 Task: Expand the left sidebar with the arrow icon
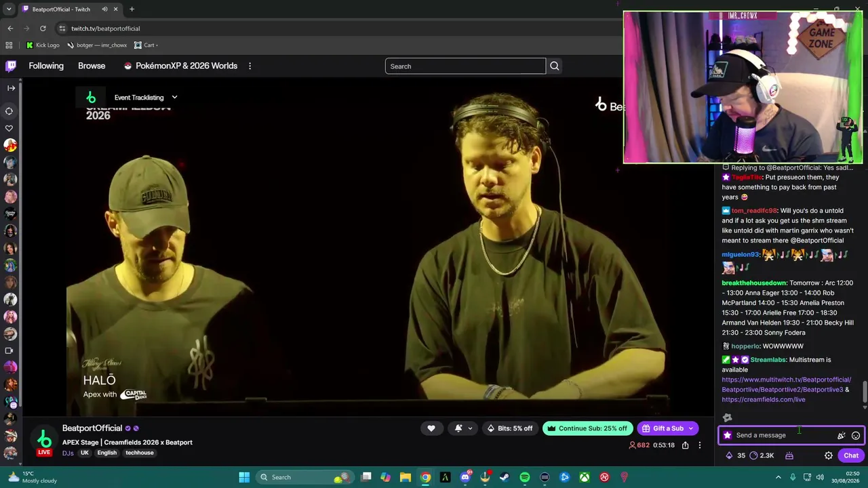(x=11, y=87)
